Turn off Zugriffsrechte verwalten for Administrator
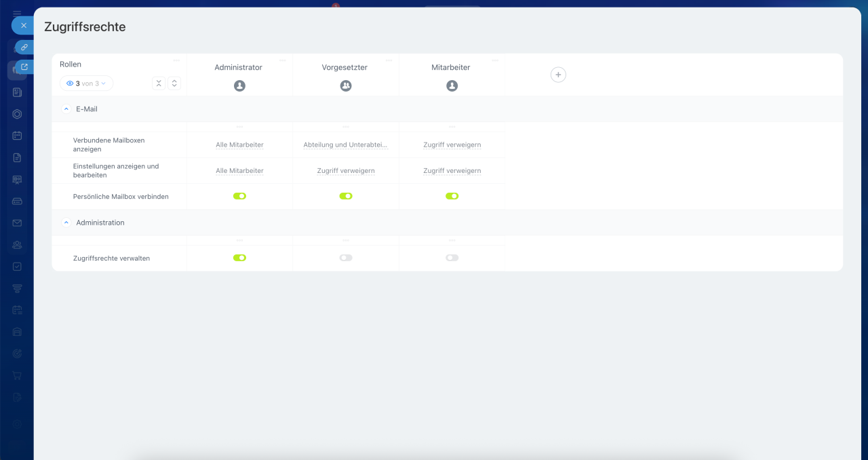Screen dimensions: 868x460 [239, 258]
